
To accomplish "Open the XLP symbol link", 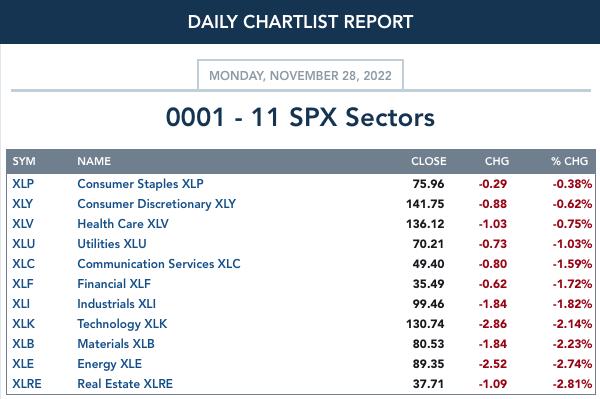I will pos(23,184).
